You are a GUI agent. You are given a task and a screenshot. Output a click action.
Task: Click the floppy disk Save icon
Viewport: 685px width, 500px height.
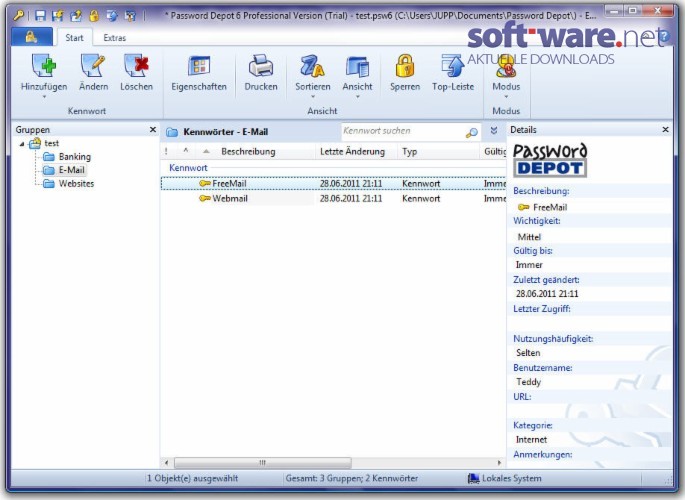40,16
